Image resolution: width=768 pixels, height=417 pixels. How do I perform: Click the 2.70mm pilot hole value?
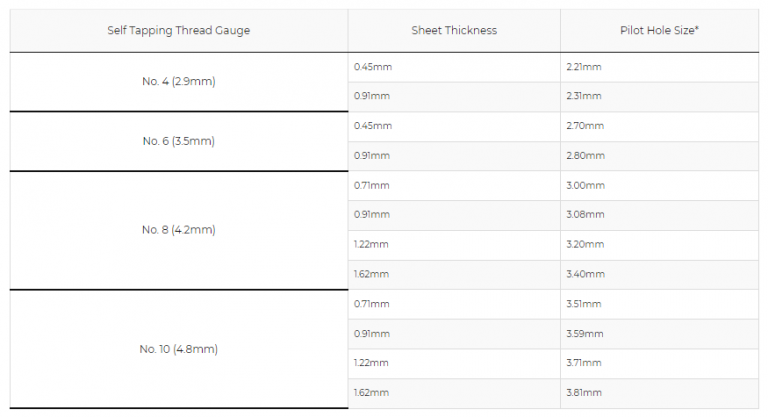coord(585,126)
